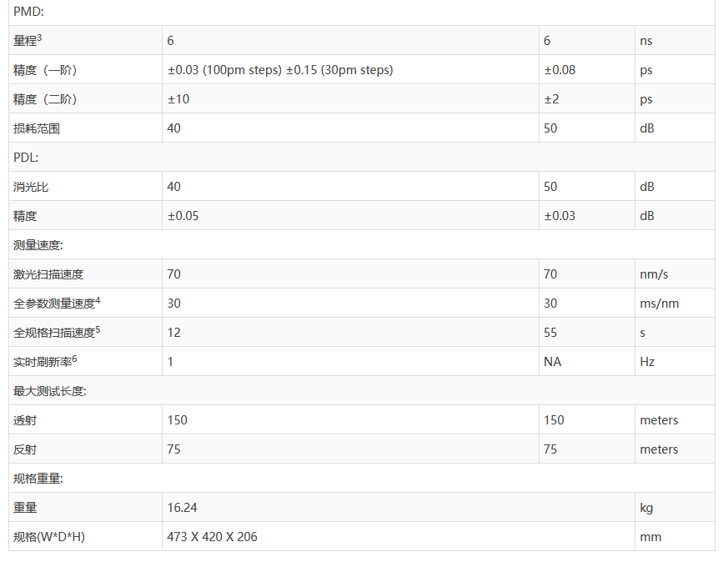Click the PMD: section header
This screenshot has width=728, height=562.
coord(27,12)
